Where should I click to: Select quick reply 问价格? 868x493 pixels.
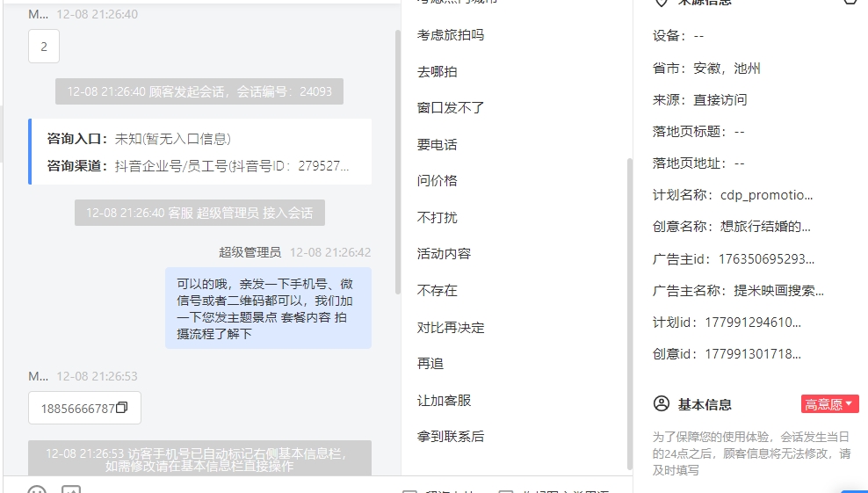point(437,180)
